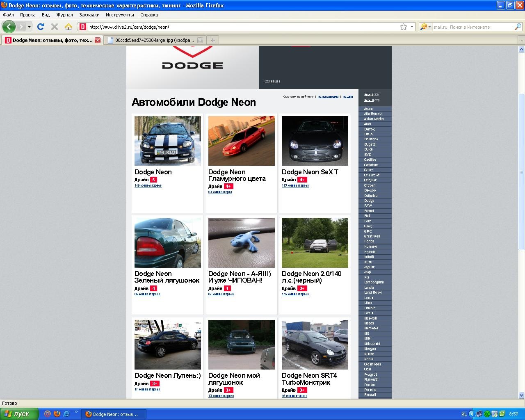Screen dimensions: 525x420
Task: Launch Internet Explorer from the quick-launch bar
Action: (x=66, y=414)
